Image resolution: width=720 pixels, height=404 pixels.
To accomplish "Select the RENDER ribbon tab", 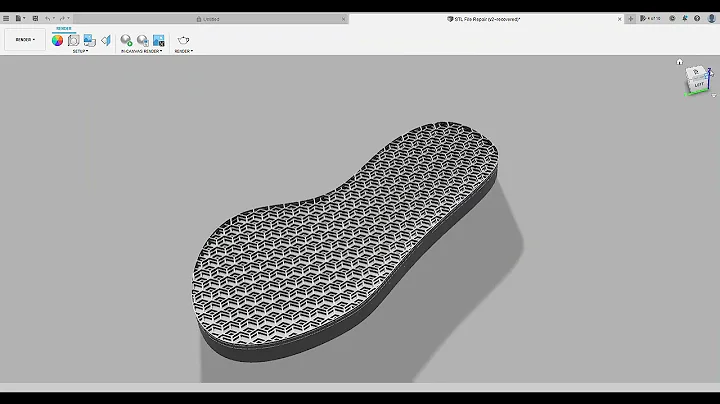I will (64, 28).
